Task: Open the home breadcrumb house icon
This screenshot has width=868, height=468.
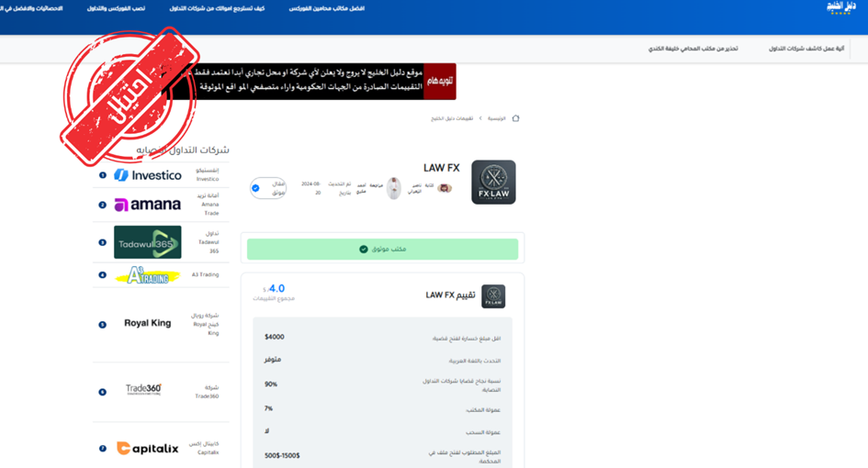Action: coord(515,118)
